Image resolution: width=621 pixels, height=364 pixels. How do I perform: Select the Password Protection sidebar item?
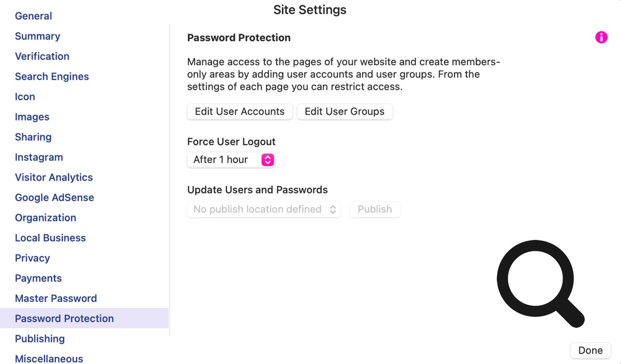click(64, 318)
